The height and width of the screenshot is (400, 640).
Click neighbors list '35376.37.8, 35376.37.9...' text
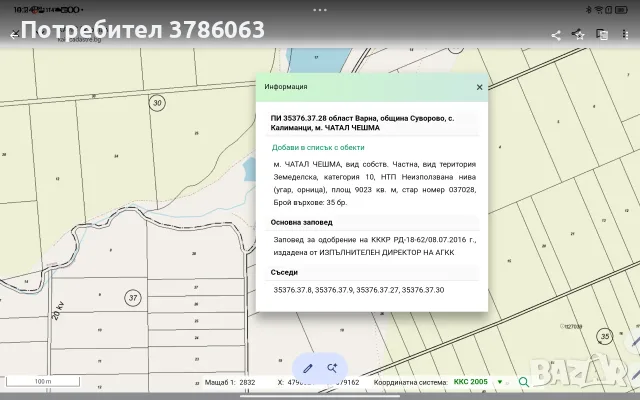tap(359, 290)
